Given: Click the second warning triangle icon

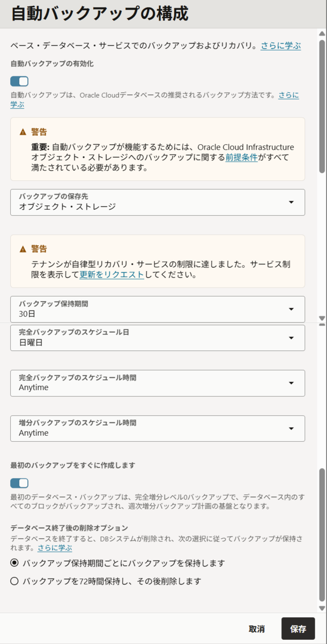Looking at the screenshot, I should click(x=23, y=249).
